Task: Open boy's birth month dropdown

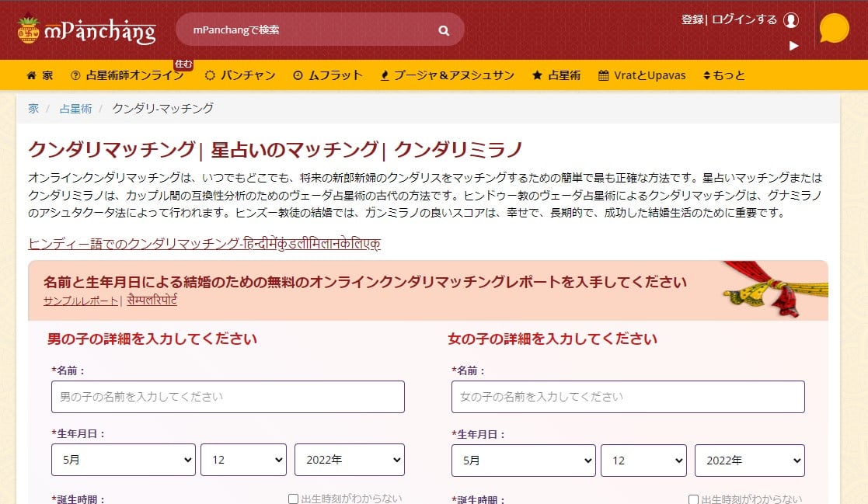Action: pyautogui.click(x=124, y=460)
